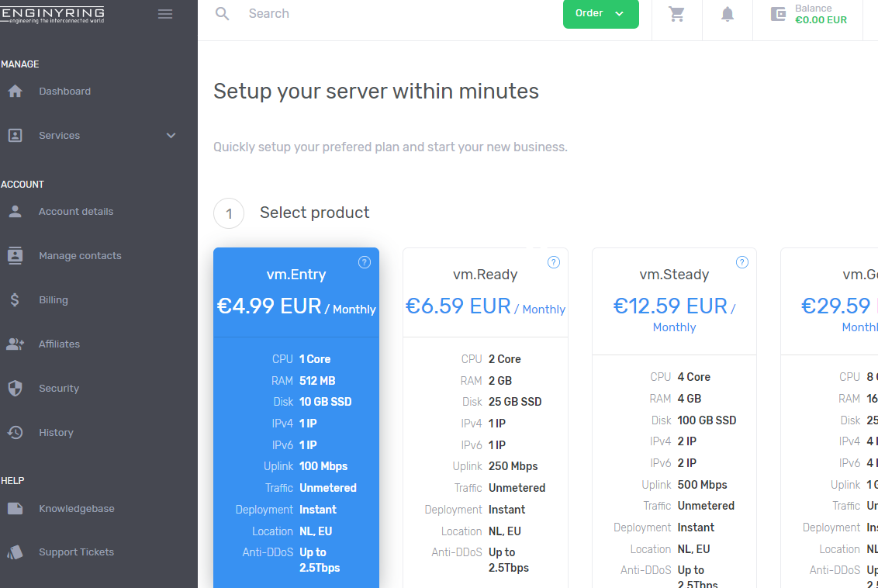Viewport: 878px width, 588px height.
Task: Click the Account details link
Action: point(76,211)
